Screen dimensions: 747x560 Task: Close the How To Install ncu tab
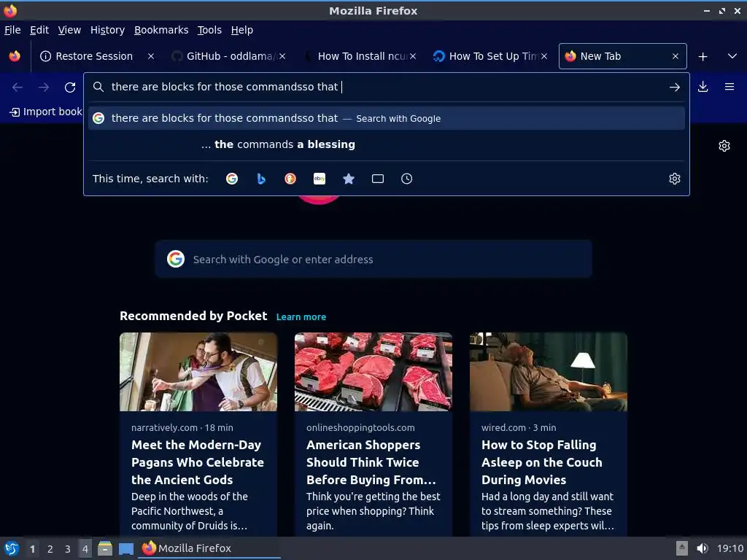413,56
